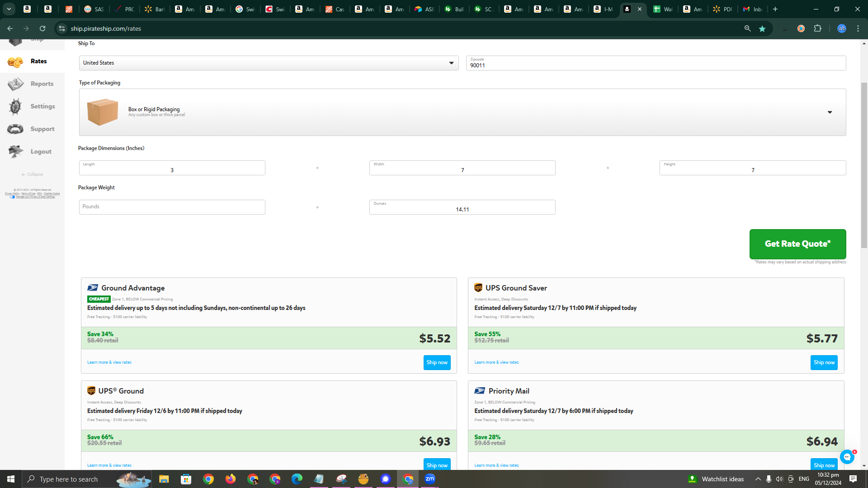Click the ENG language indicator
The image size is (868, 488).
[x=804, y=479]
